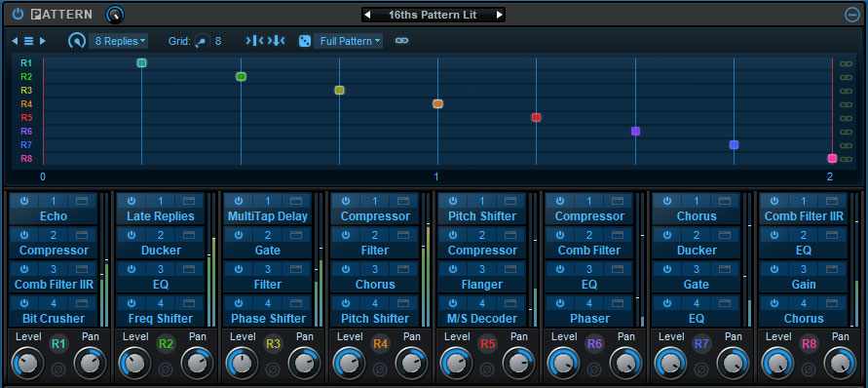Open the 8 Replies dropdown
The height and width of the screenshot is (388, 868).
coord(118,41)
